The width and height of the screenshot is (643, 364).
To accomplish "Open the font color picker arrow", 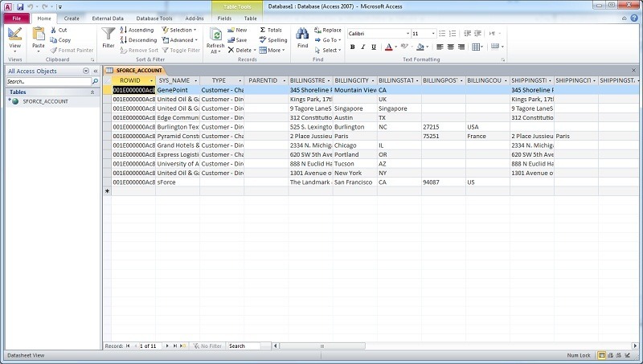I will (x=396, y=47).
